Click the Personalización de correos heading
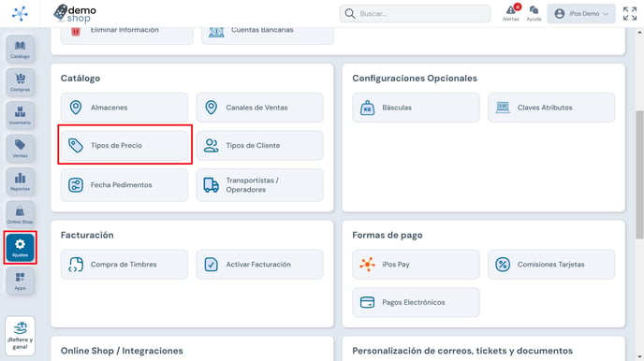 tap(462, 351)
